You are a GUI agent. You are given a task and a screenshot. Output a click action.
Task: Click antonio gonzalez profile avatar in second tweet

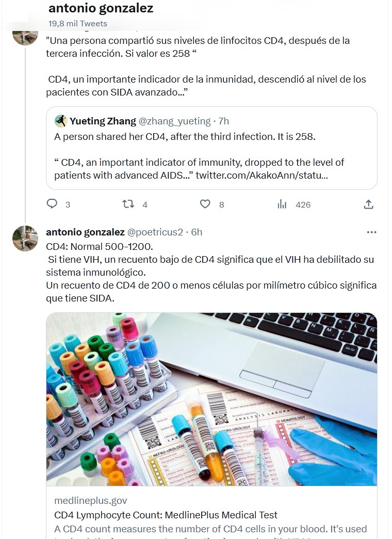point(25,239)
